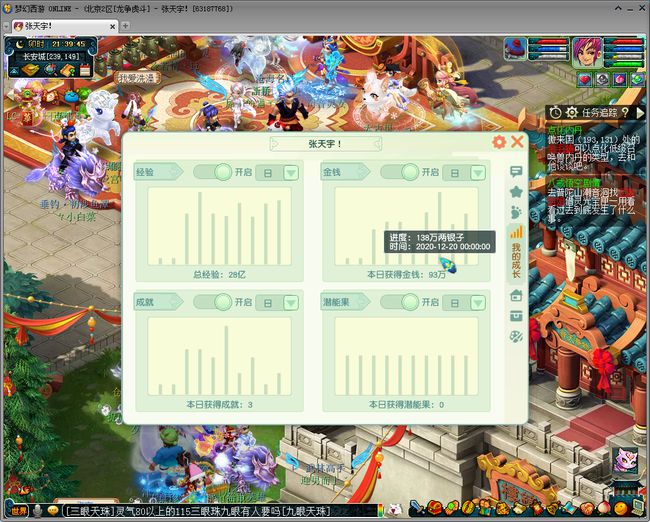Expand the 潜能果 period dropdown
The width and height of the screenshot is (650, 522).
[478, 303]
